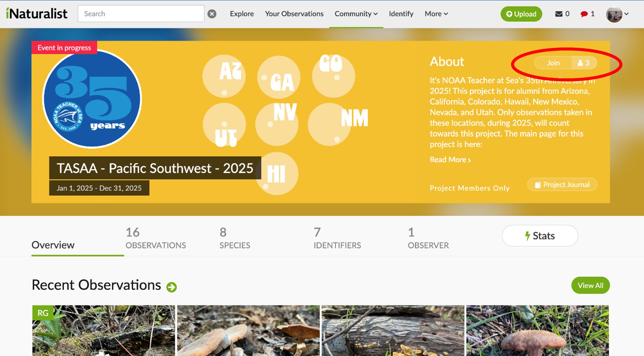This screenshot has height=356, width=644.
Task: Open the user profile avatar
Action: tap(614, 14)
